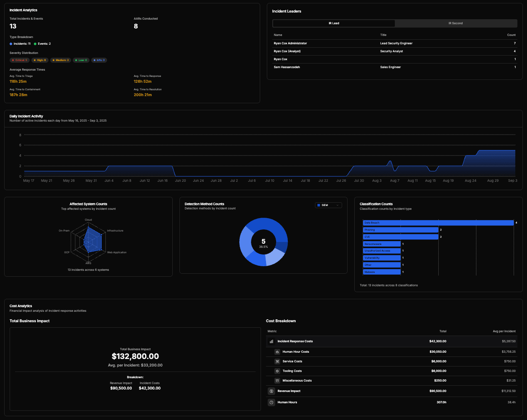Click the person icon beside Human Hour Costs
Viewport: 527px width, 420px height.
pyautogui.click(x=277, y=351)
